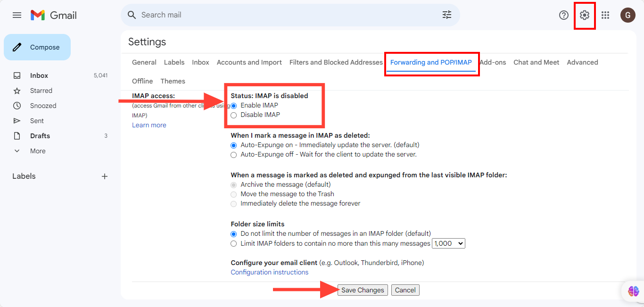Select Auto-Expunge on option
Screen dimensions: 644x307
[x=234, y=145]
